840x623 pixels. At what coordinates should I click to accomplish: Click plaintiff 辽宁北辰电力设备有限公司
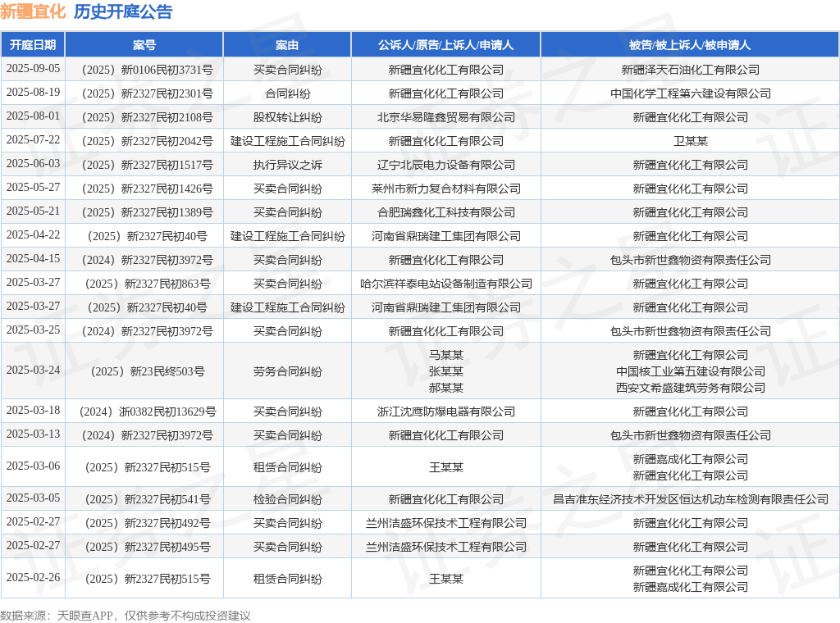click(445, 165)
